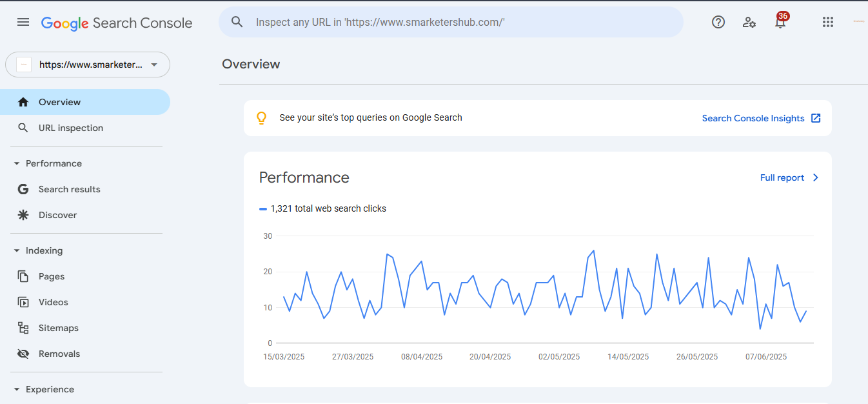The width and height of the screenshot is (868, 404).
Task: Click the 02/05/2025 date axis label
Action: click(x=559, y=356)
